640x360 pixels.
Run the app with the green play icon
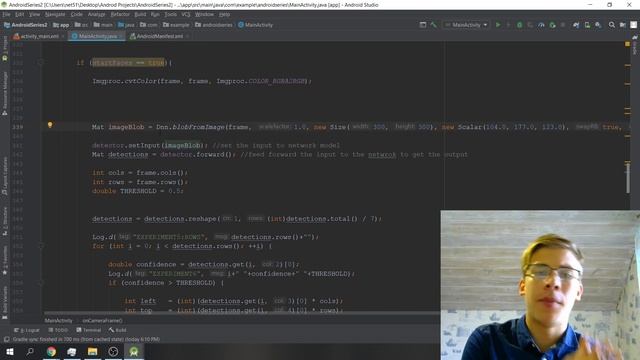(498, 25)
